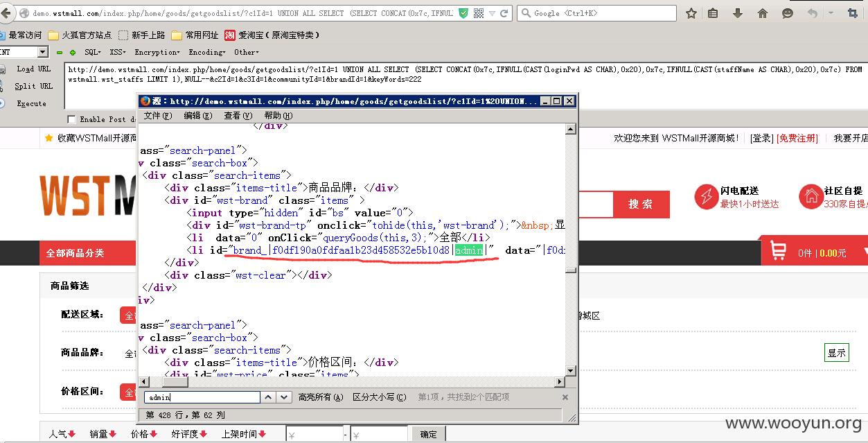The width and height of the screenshot is (868, 443).
Task: Click the 收藏WSTMall star icon
Action: pyautogui.click(x=48, y=138)
